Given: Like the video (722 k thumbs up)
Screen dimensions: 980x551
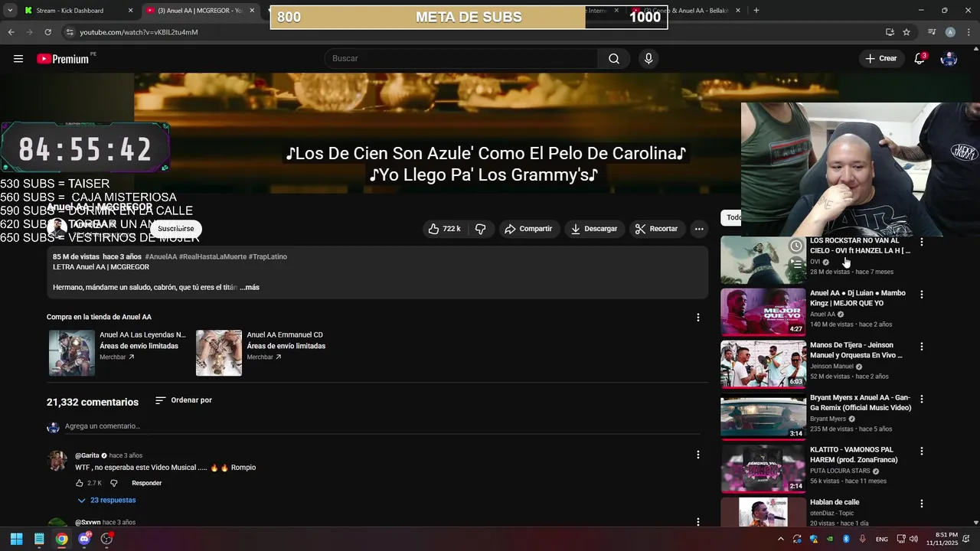Looking at the screenshot, I should (444, 229).
